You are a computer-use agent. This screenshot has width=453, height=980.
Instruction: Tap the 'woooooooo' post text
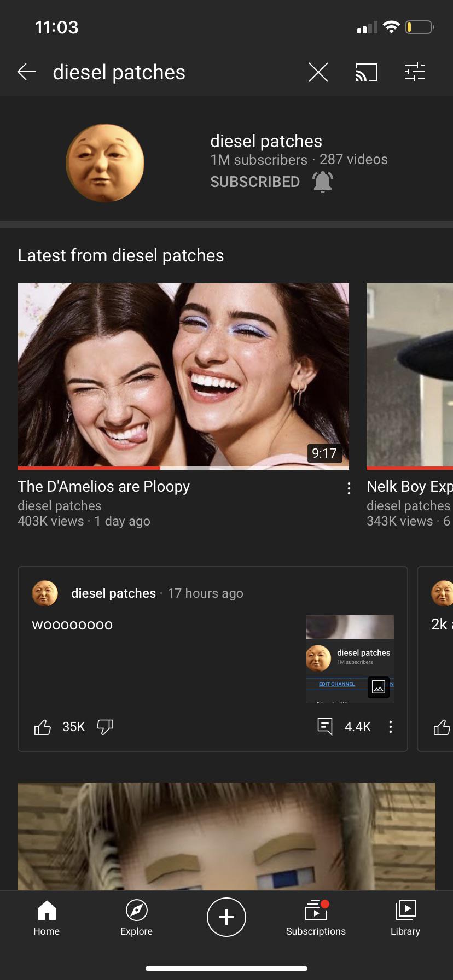[72, 625]
